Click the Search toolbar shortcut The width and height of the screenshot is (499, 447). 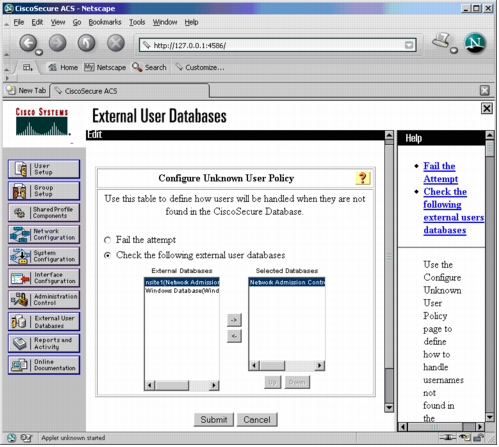point(149,68)
